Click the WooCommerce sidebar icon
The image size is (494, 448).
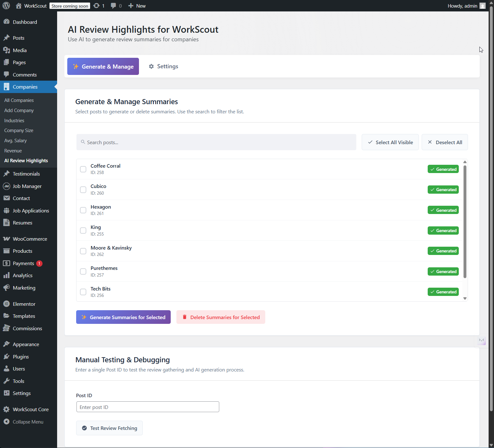click(6, 239)
